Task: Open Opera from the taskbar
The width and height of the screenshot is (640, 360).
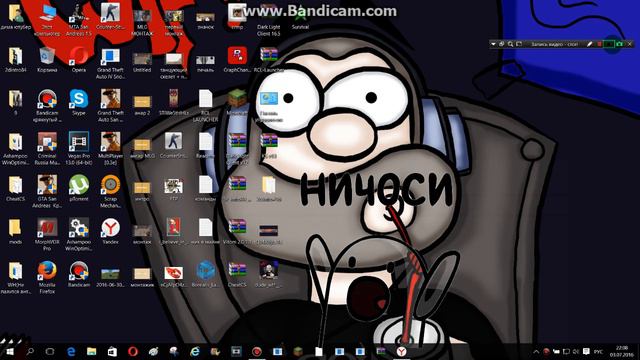Action: point(133,351)
